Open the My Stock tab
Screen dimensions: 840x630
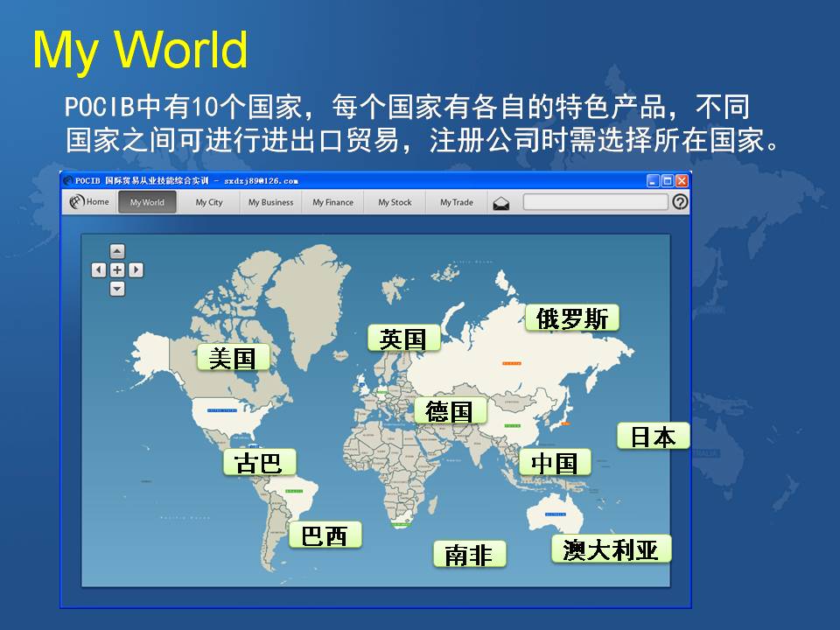[x=395, y=202]
